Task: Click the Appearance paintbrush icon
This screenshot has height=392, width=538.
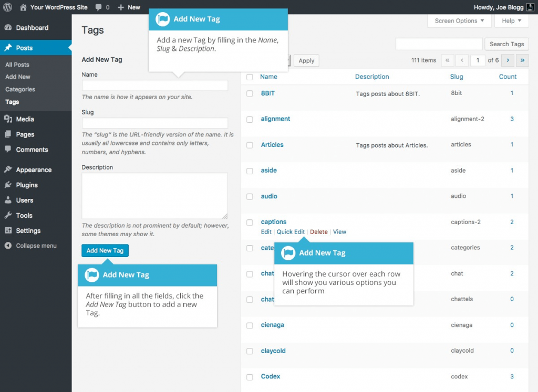Action: point(8,170)
